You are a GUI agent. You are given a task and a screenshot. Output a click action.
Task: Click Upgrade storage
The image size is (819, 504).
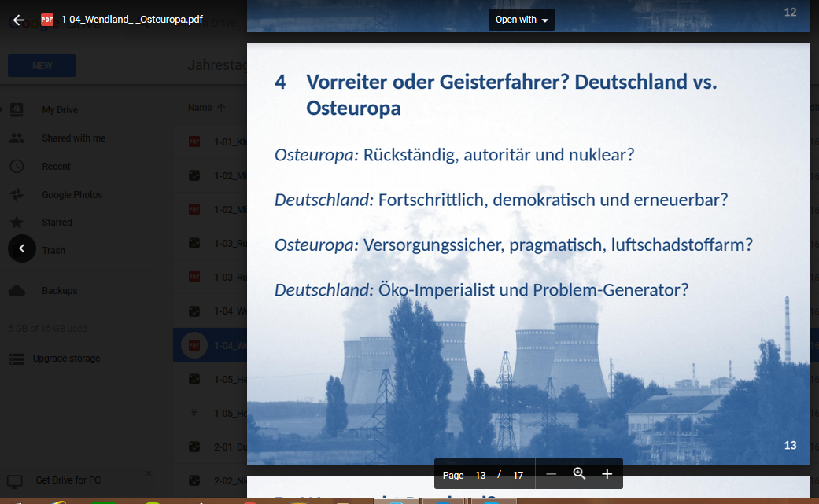click(66, 359)
